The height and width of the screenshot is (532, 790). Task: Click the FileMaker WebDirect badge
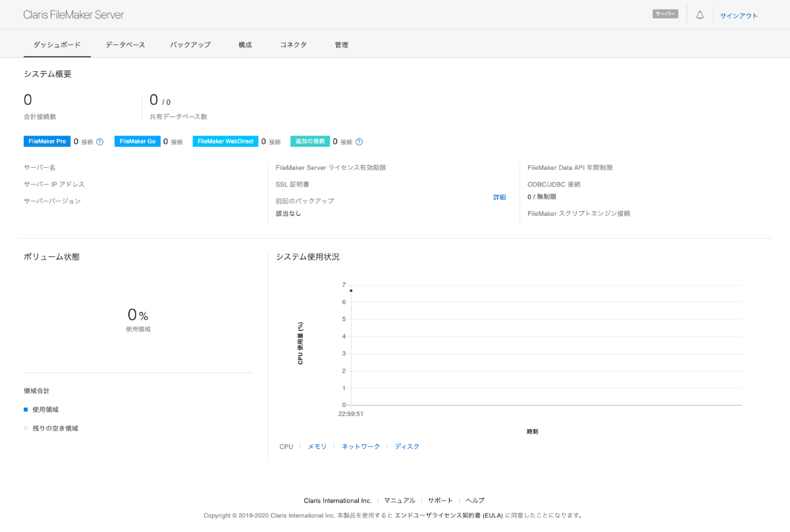(225, 142)
